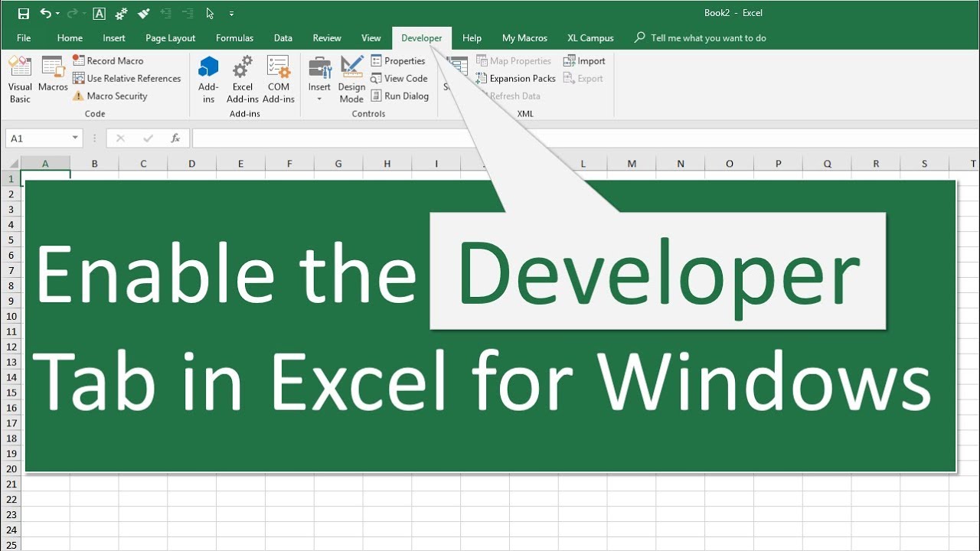Select the Data tab

point(283,37)
